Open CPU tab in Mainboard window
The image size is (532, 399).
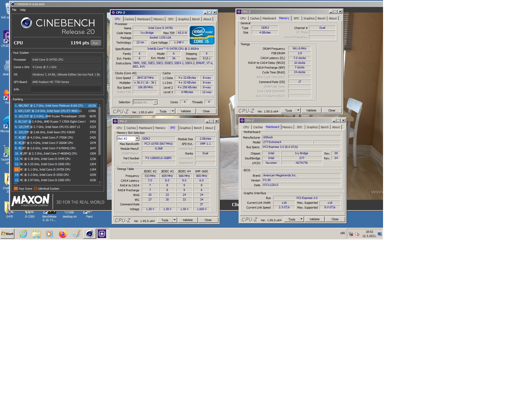point(246,127)
